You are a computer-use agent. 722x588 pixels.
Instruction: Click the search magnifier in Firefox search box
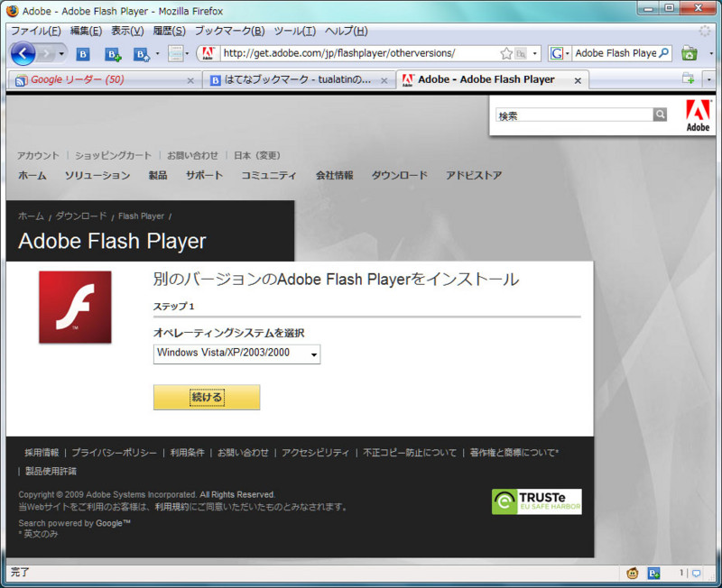click(663, 53)
